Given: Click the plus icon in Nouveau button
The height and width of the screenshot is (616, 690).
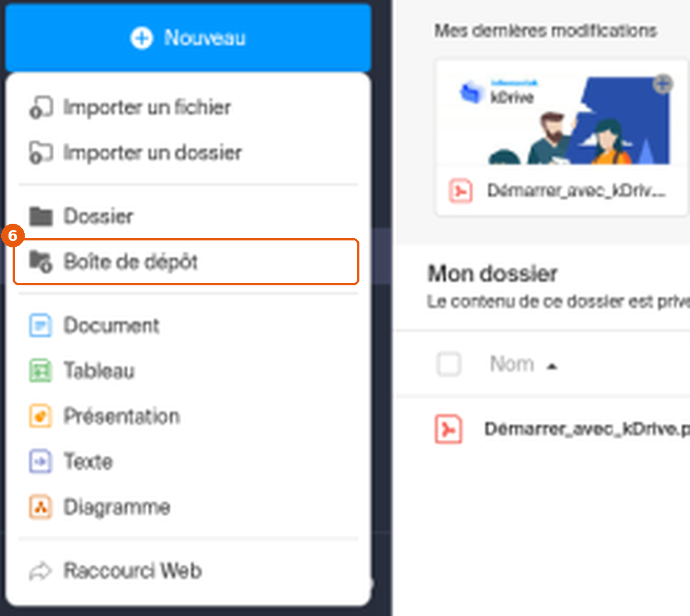Looking at the screenshot, I should pos(141,38).
